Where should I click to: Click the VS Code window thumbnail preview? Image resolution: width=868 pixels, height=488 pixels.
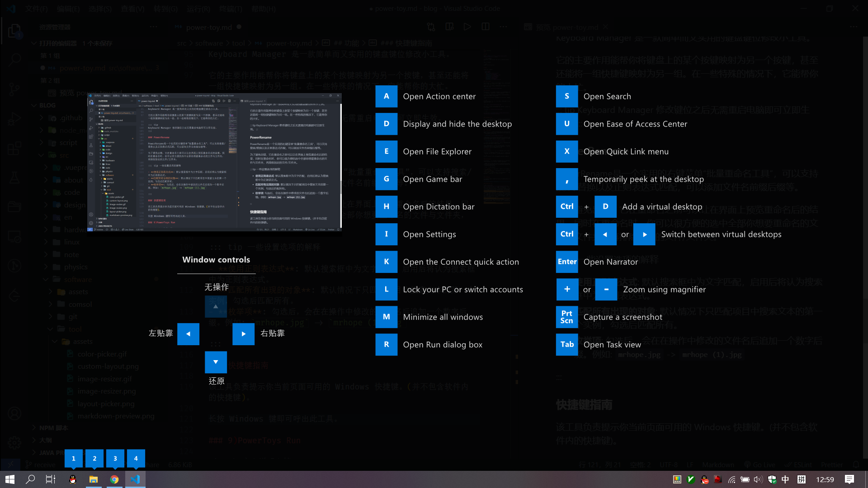pyautogui.click(x=214, y=162)
